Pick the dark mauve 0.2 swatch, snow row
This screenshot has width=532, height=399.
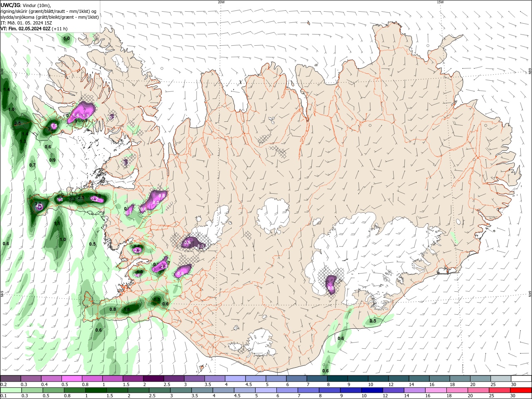pos(10,379)
